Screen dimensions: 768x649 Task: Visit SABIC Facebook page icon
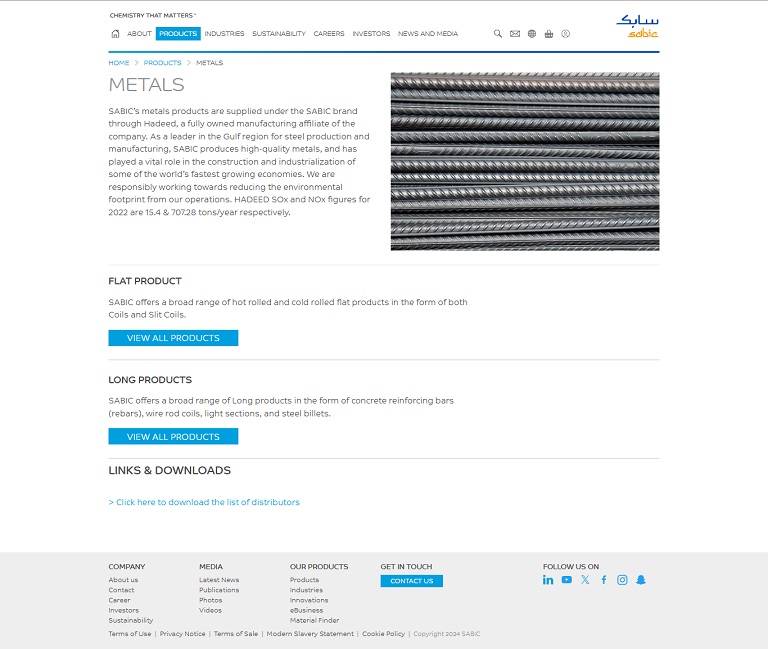604,580
